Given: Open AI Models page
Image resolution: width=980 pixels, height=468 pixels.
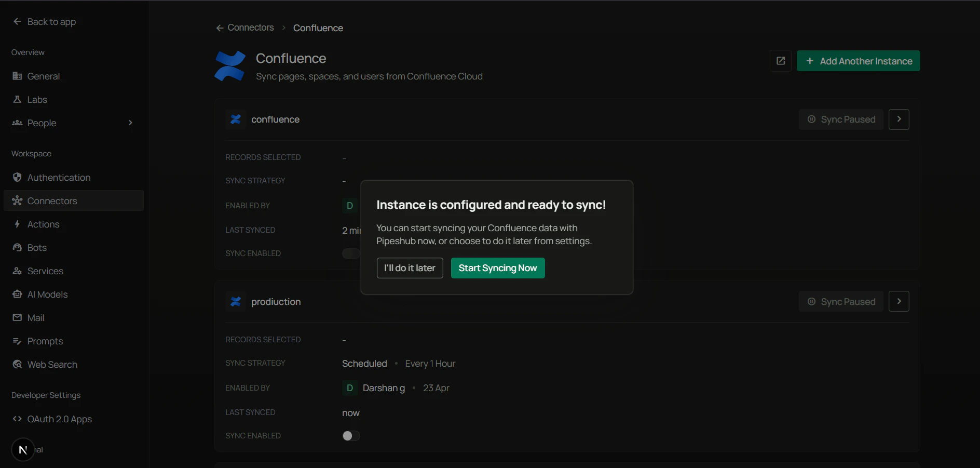Looking at the screenshot, I should (73, 294).
